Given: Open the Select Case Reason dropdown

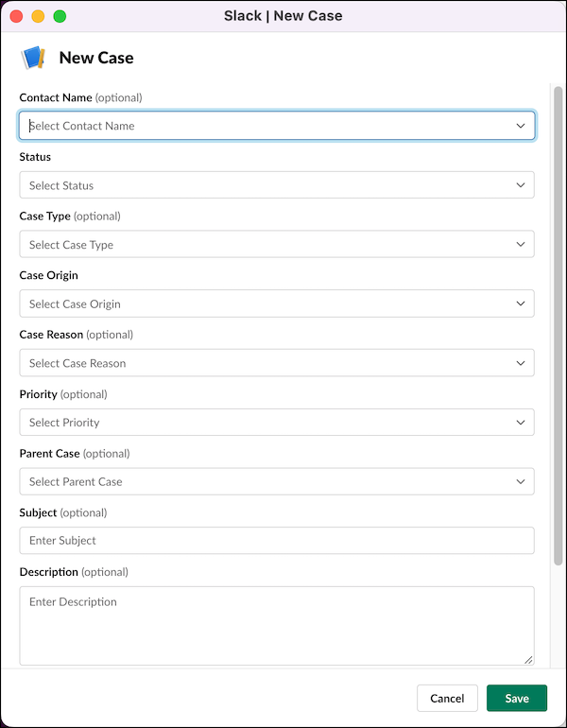Looking at the screenshot, I should pyautogui.click(x=277, y=363).
